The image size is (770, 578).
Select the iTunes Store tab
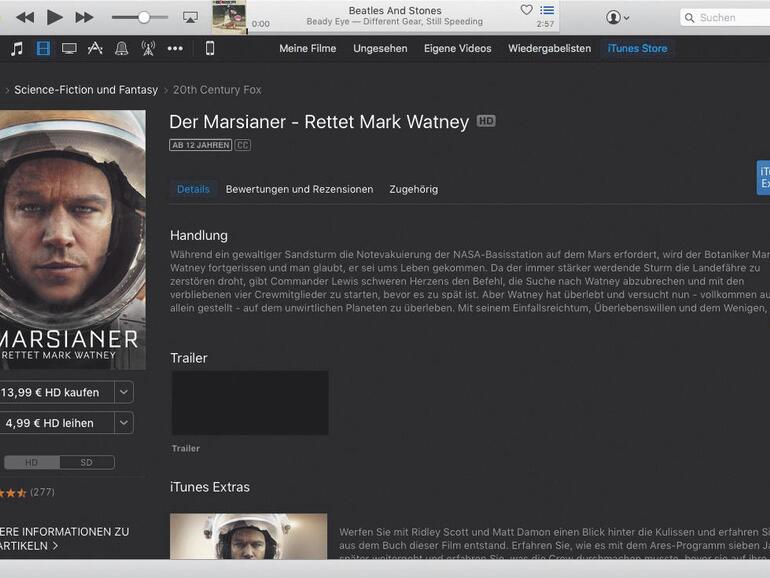[x=637, y=49]
